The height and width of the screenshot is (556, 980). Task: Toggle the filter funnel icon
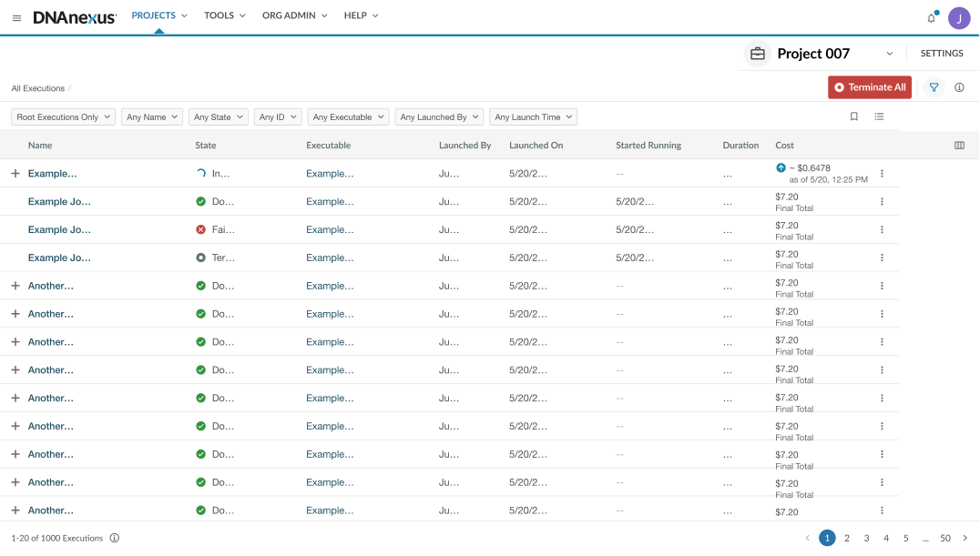pyautogui.click(x=934, y=87)
